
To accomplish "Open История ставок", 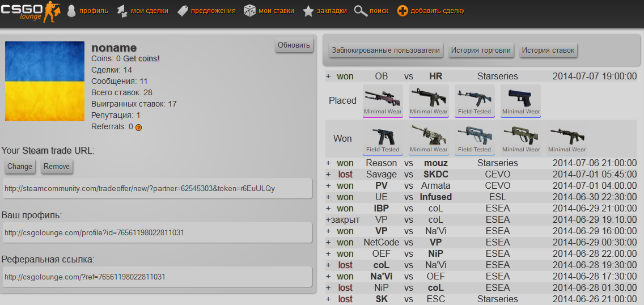I will tap(548, 50).
